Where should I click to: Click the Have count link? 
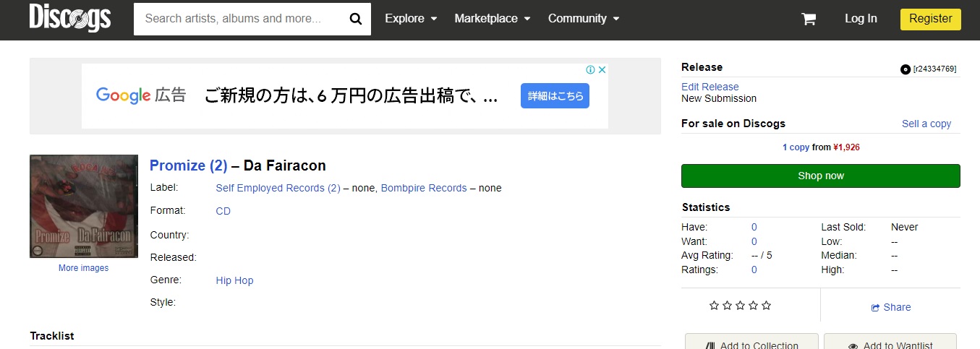(x=754, y=227)
